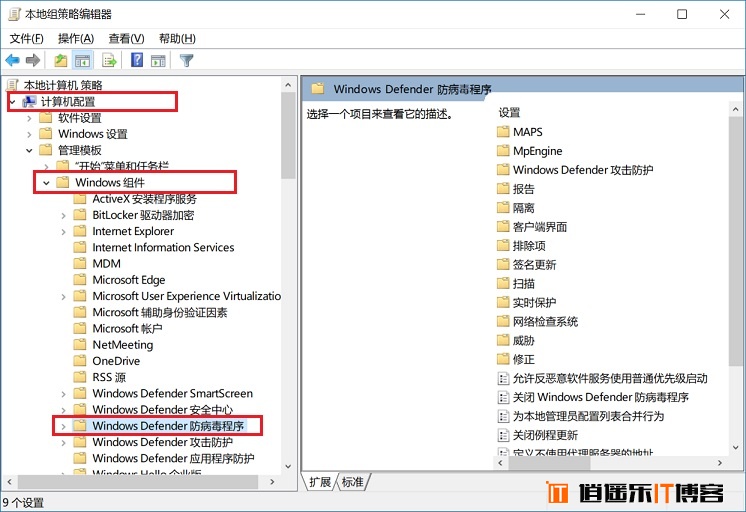Open the 报告 folder
Viewport: 746px width, 512px height.
[x=516, y=189]
